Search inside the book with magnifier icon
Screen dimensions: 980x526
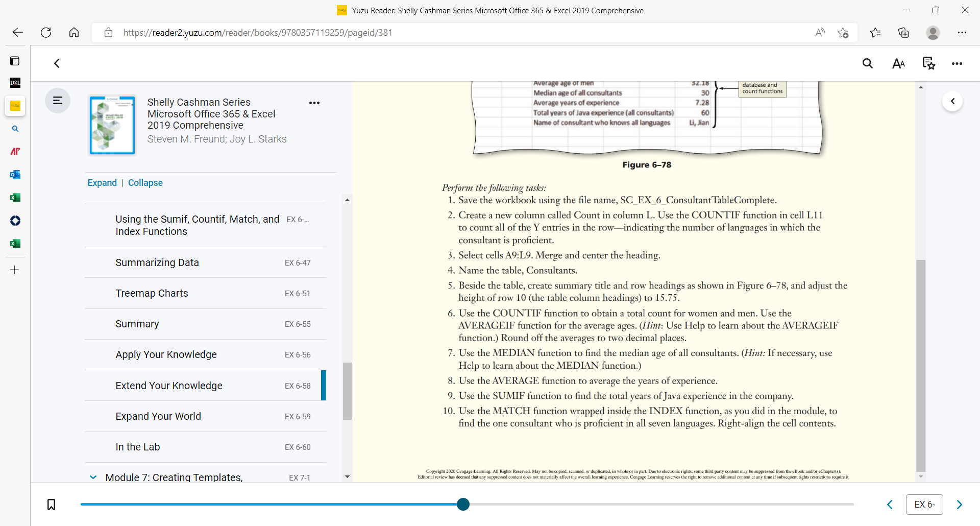tap(868, 63)
